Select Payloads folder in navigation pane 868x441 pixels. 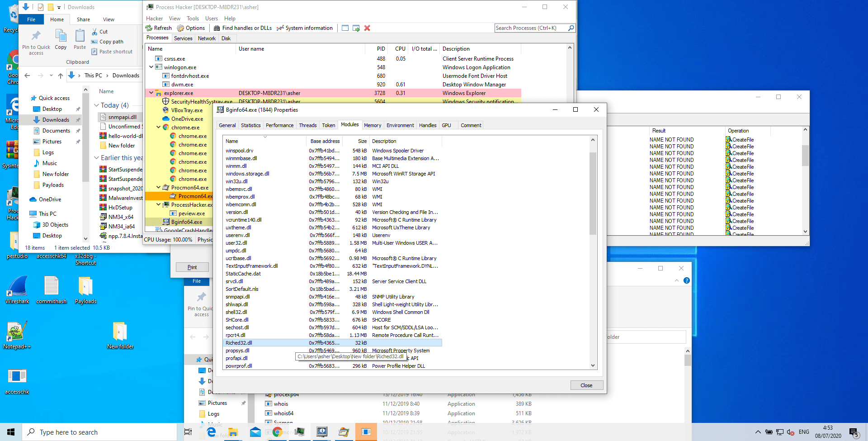[x=53, y=185]
